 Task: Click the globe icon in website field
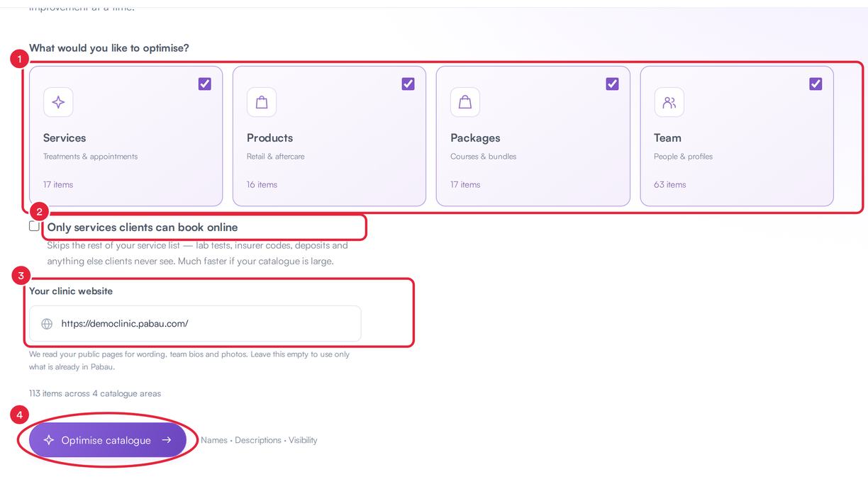[47, 324]
